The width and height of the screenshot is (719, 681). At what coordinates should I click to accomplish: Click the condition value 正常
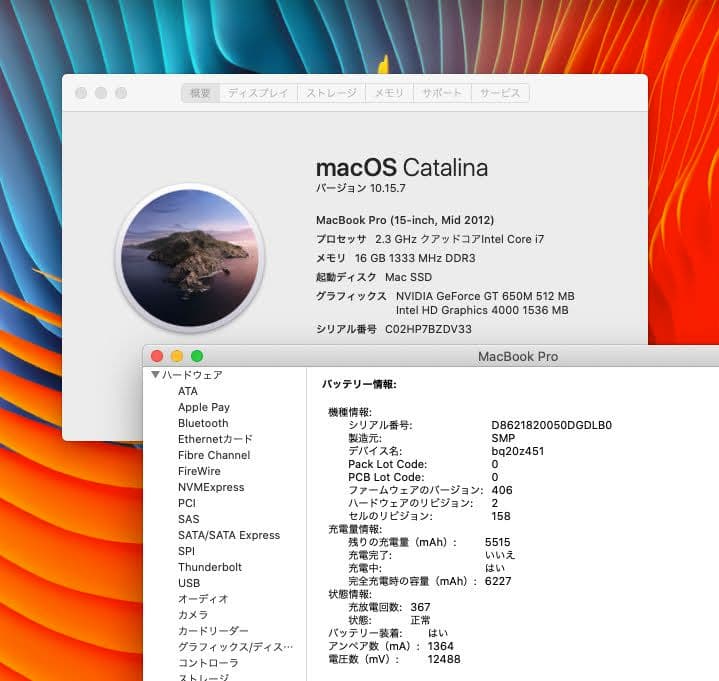pos(420,620)
